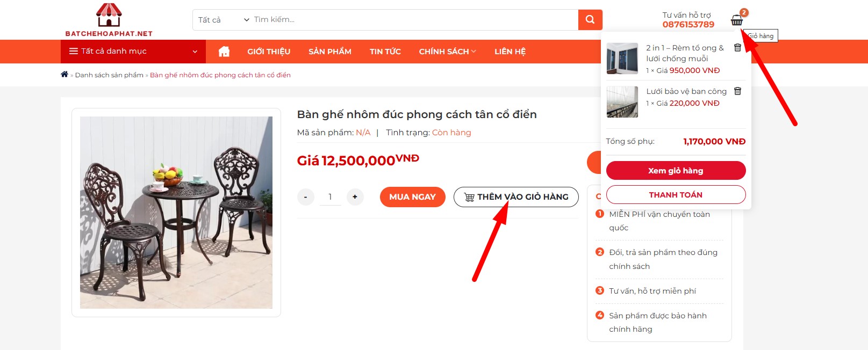Click the Xem giỏ hàng button
The width and height of the screenshot is (868, 350).
676,171
